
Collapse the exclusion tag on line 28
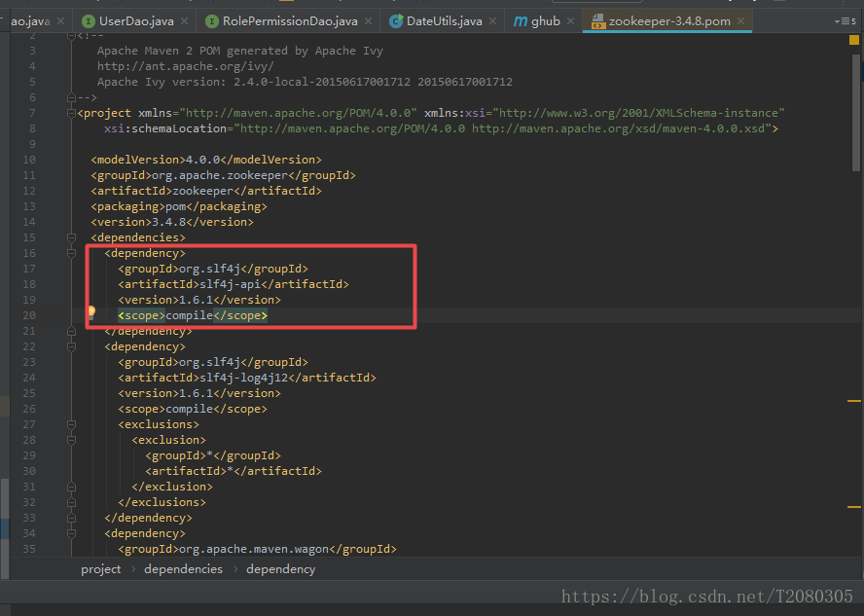(71, 440)
